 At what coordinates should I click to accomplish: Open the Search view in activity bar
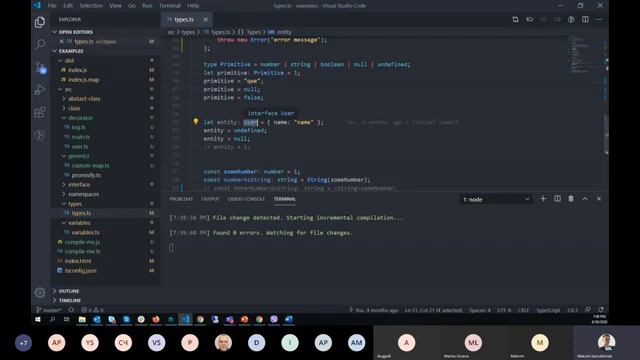[40, 44]
